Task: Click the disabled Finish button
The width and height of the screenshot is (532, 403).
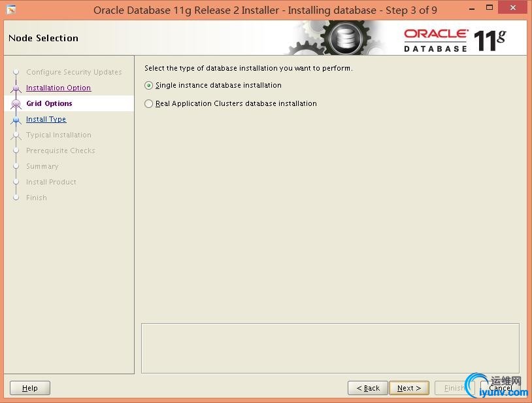Action: (455, 388)
